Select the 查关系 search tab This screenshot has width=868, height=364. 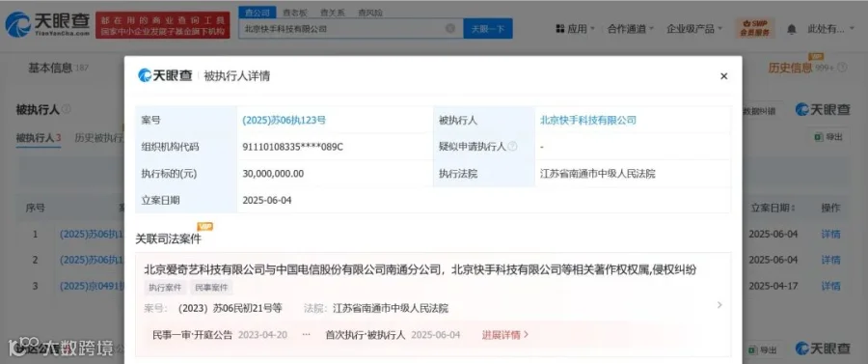[x=332, y=13]
